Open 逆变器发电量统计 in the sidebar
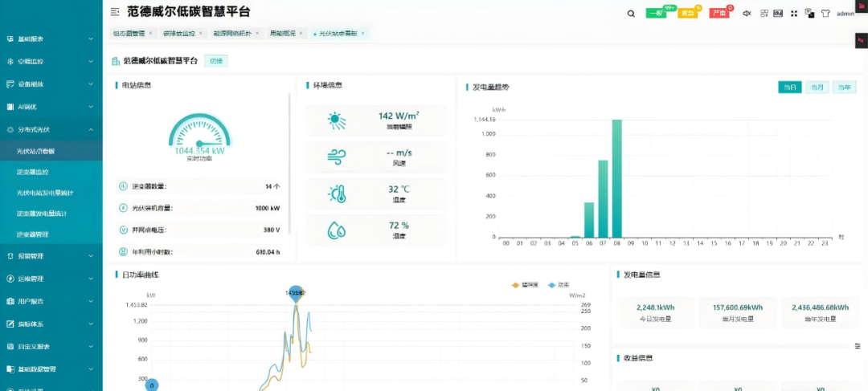 (42, 214)
